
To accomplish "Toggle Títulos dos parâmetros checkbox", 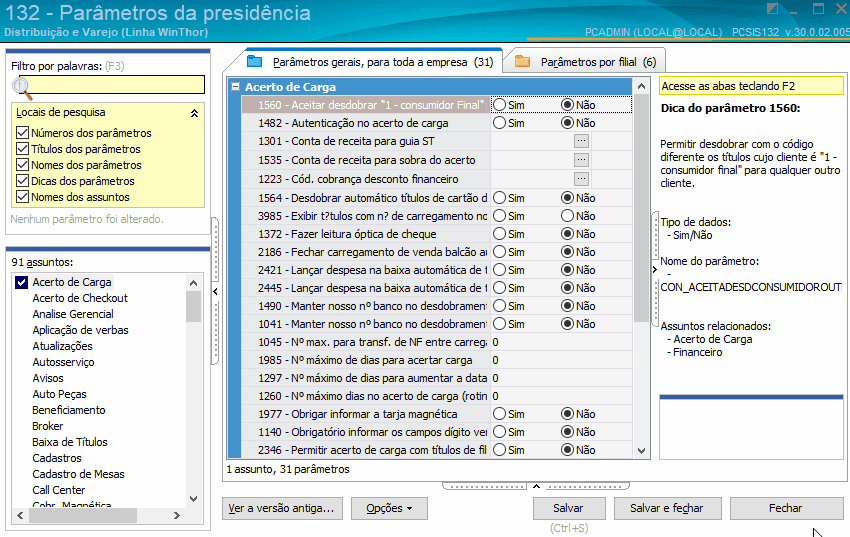I will pos(22,148).
